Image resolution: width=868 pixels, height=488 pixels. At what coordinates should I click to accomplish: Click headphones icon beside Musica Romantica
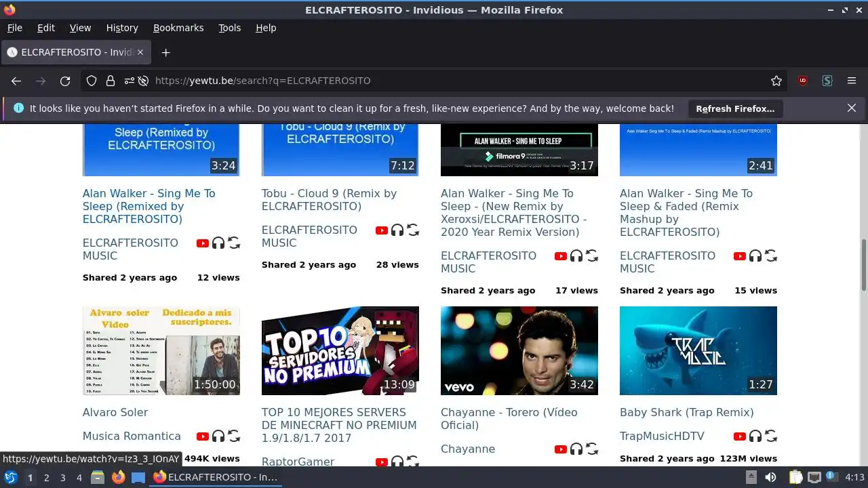218,436
